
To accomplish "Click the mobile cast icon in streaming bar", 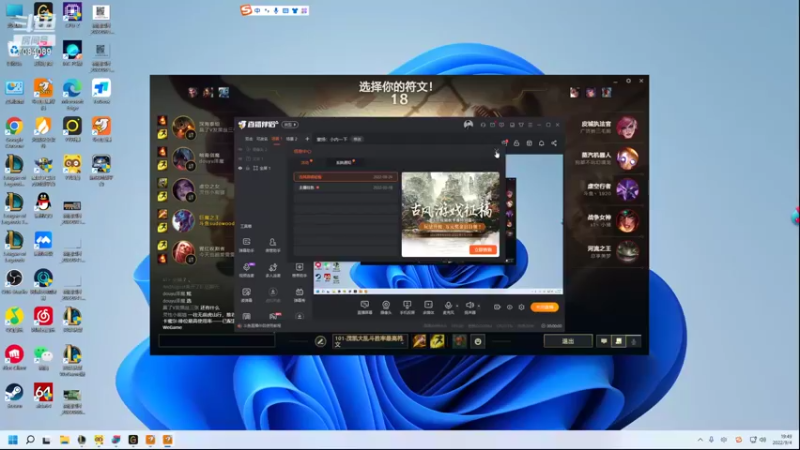I will (407, 307).
